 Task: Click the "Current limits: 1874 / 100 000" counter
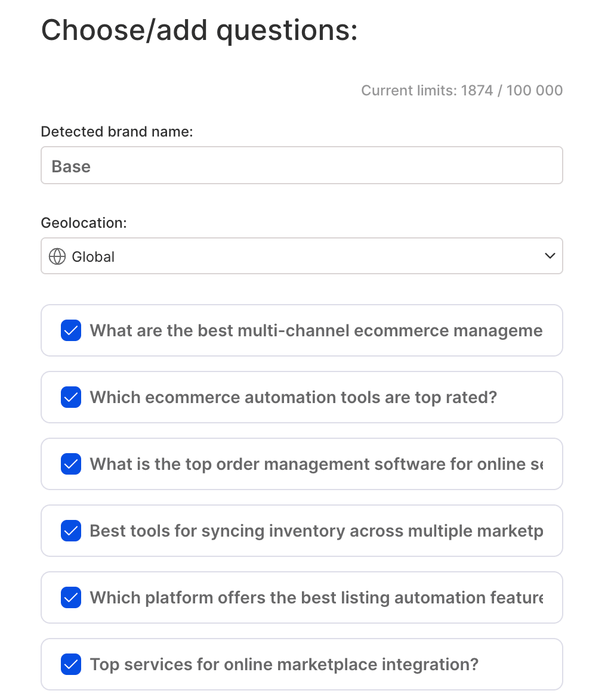pyautogui.click(x=462, y=90)
